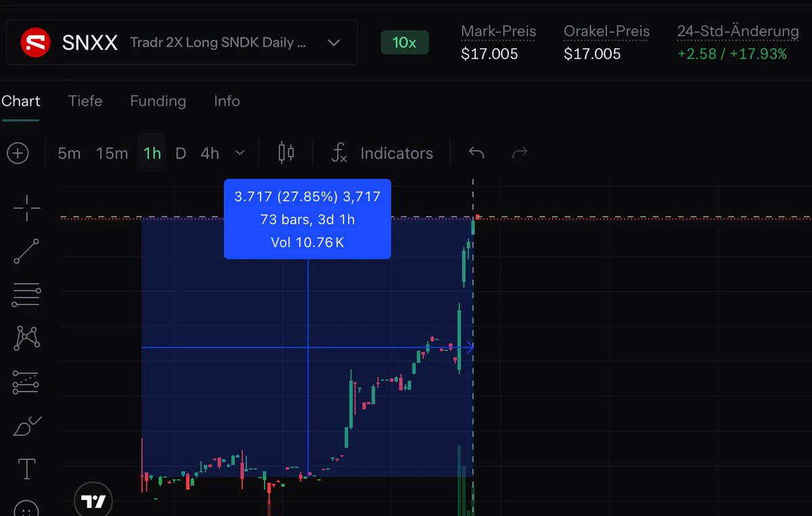Open the SNXX market selector dropdown
812x516 pixels.
click(x=181, y=43)
